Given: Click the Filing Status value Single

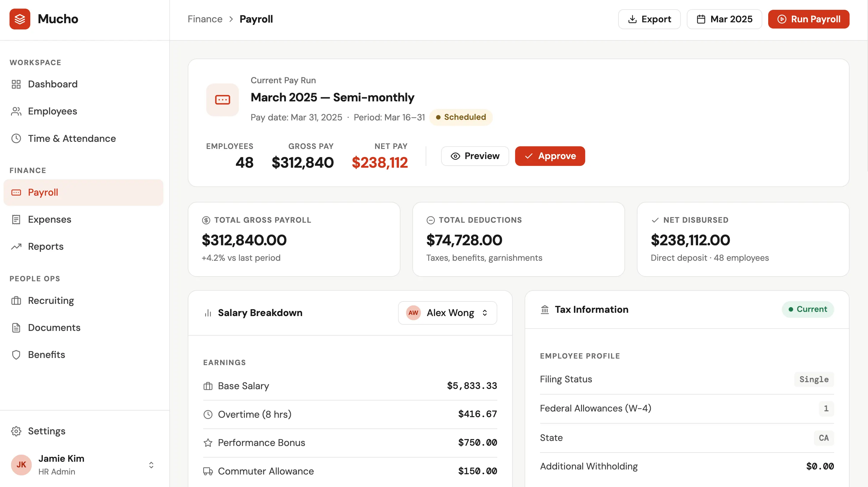Looking at the screenshot, I should pyautogui.click(x=814, y=379).
